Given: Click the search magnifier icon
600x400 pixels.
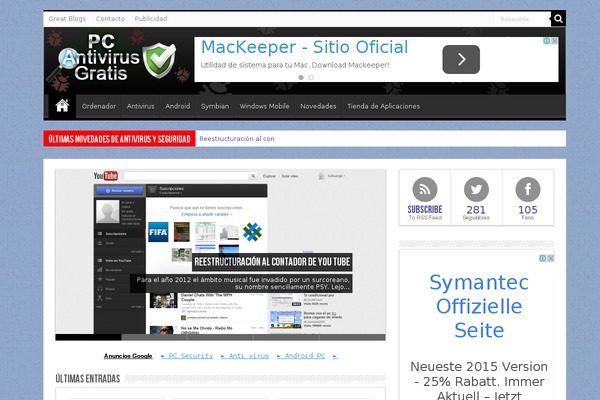Looking at the screenshot, I should (x=558, y=19).
